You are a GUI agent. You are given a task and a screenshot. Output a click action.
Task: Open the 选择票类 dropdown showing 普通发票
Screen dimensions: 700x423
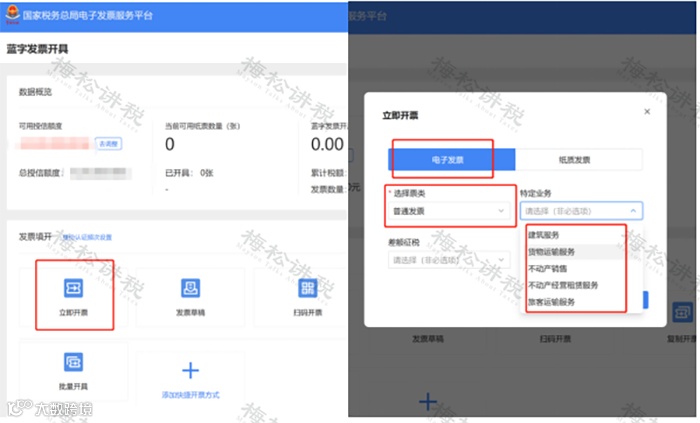449,211
